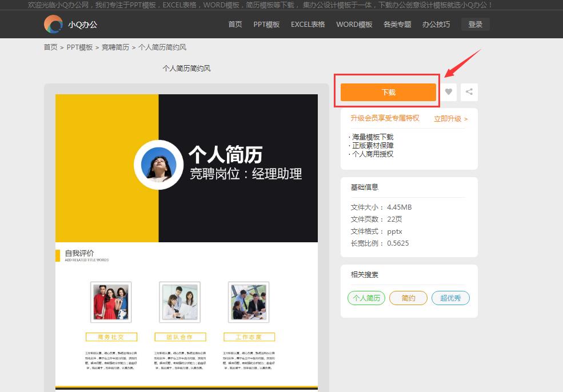This screenshot has height=392, width=563.
Task: Click the heart icon to favorite template
Action: [449, 92]
